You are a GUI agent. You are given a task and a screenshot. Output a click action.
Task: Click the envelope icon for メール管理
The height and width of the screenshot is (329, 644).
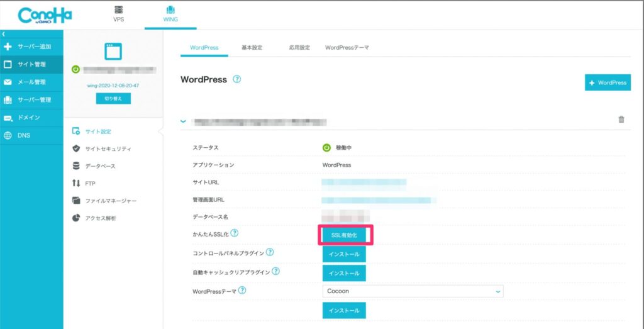(x=8, y=82)
